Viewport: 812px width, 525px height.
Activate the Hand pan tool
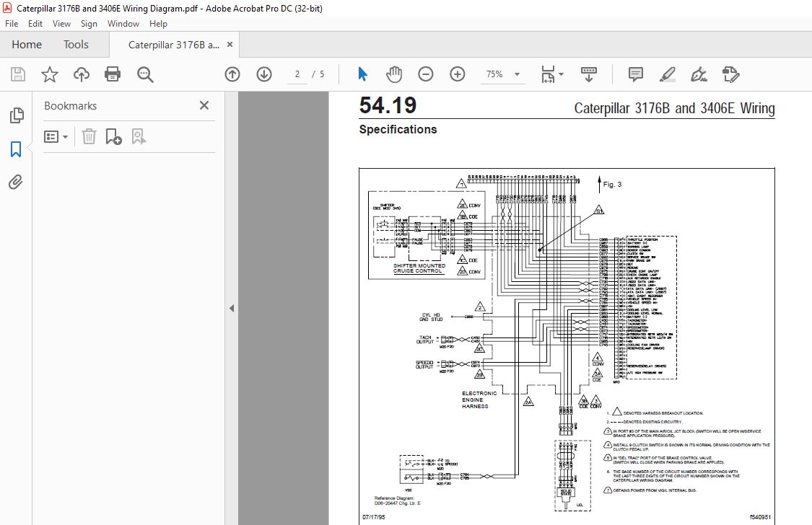(x=394, y=74)
